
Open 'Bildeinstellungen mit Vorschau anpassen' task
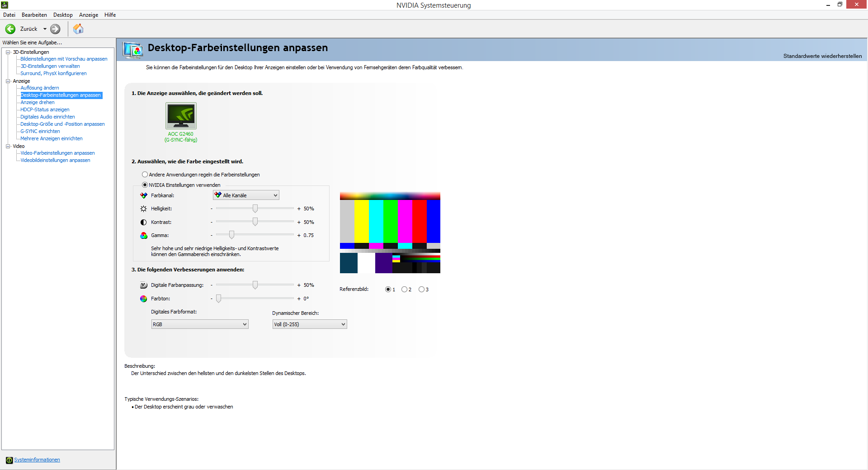(x=64, y=59)
